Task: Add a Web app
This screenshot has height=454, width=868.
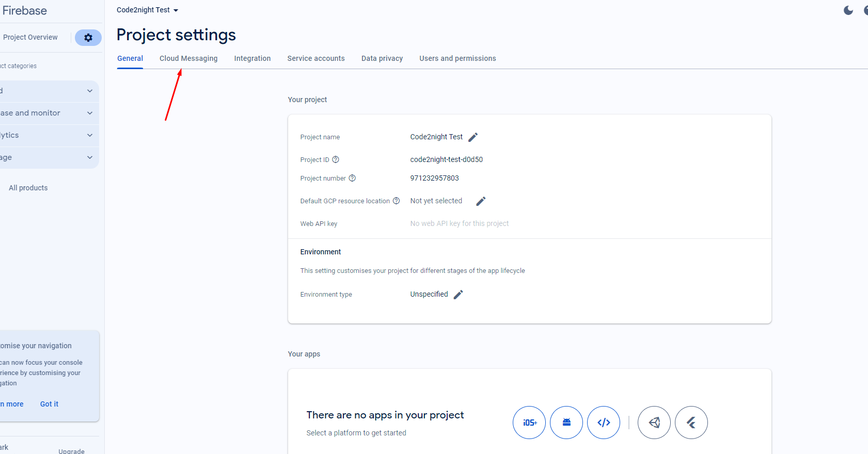Action: (x=604, y=423)
